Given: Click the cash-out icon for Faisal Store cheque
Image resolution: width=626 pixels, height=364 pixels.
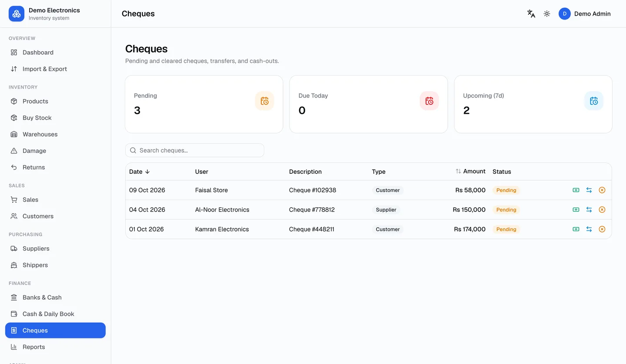Looking at the screenshot, I should (576, 190).
